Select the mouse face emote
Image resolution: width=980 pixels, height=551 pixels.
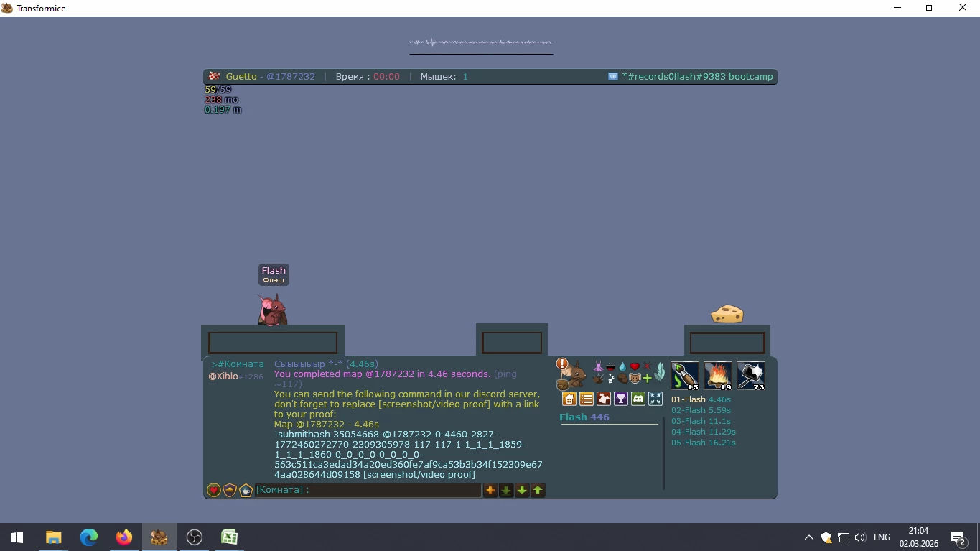click(x=635, y=378)
